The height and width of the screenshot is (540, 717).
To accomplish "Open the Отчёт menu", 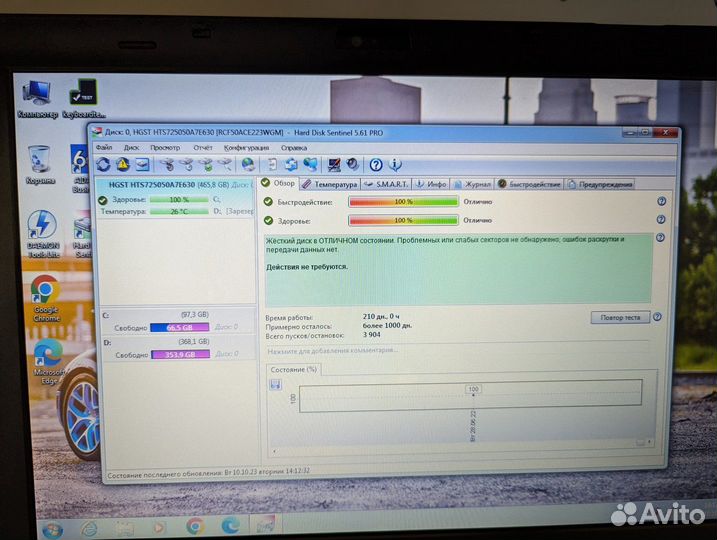I will (x=202, y=147).
